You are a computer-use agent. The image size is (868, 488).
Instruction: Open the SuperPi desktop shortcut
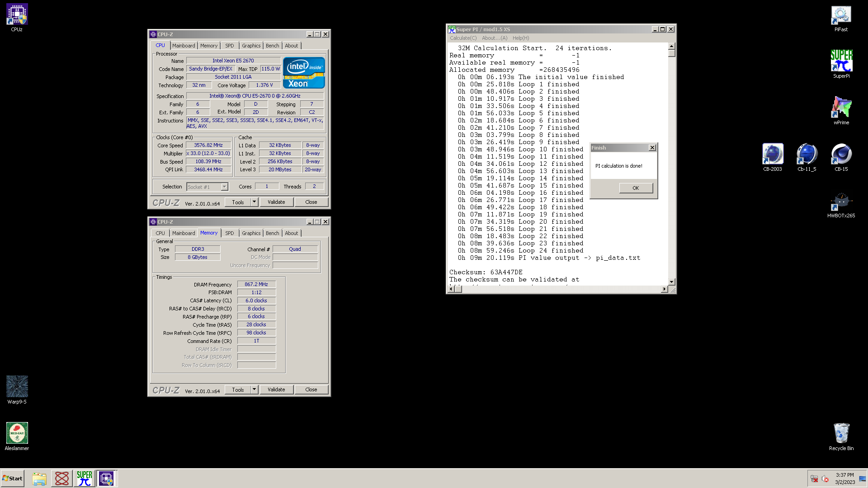click(x=841, y=64)
